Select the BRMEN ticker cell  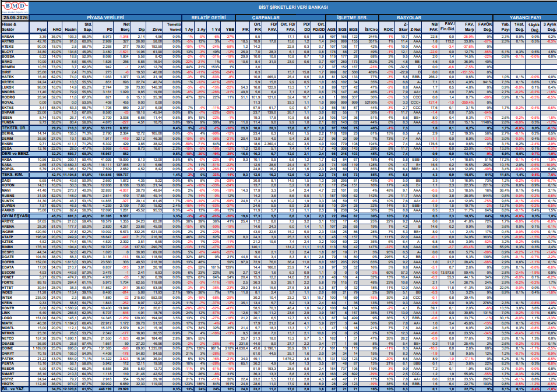coord(15,66)
